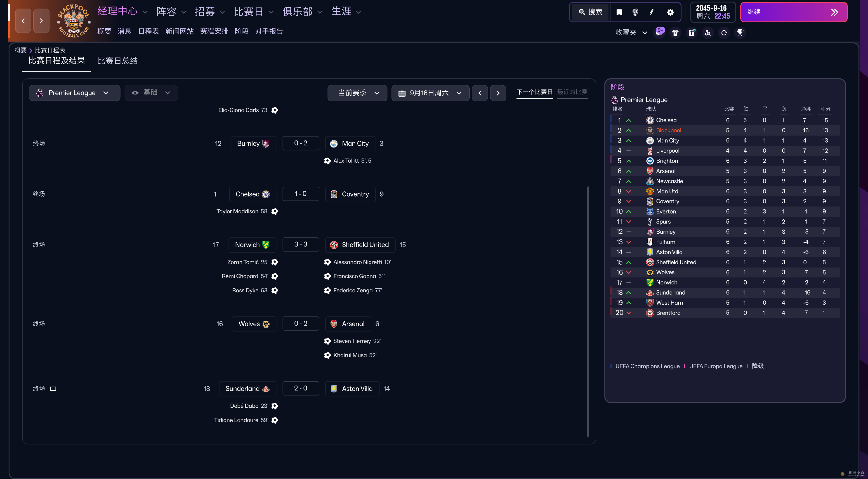Open the starred upward-arrow card shortcut icon
The image size is (868, 479).
[x=691, y=33]
